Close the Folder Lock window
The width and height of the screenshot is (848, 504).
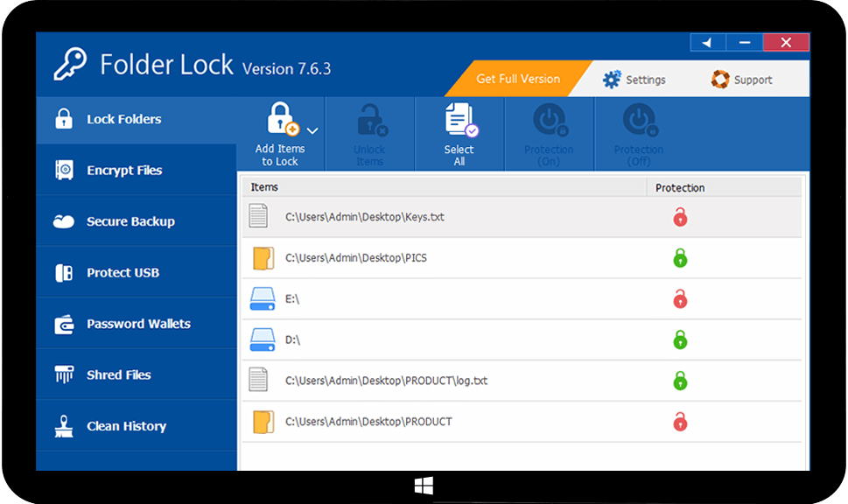[x=787, y=42]
